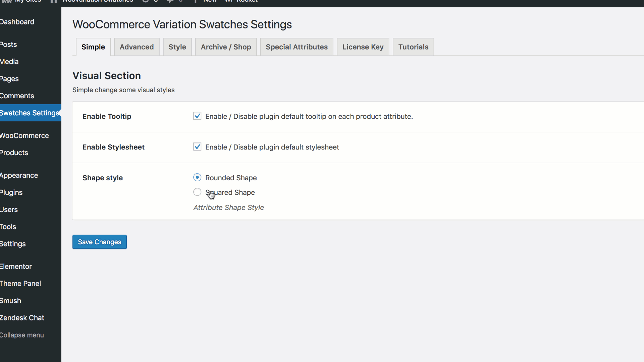Open Appearance in the admin sidebar

tap(19, 175)
